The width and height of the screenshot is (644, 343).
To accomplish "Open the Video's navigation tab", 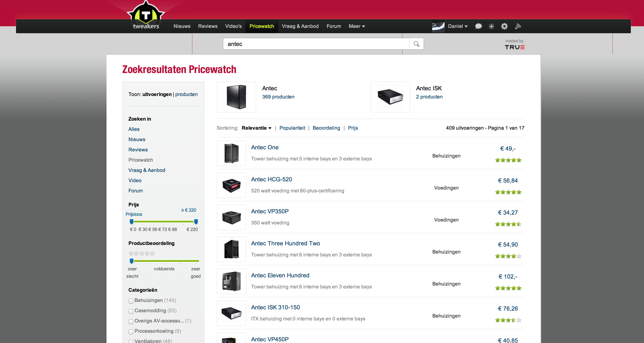I will pyautogui.click(x=233, y=26).
